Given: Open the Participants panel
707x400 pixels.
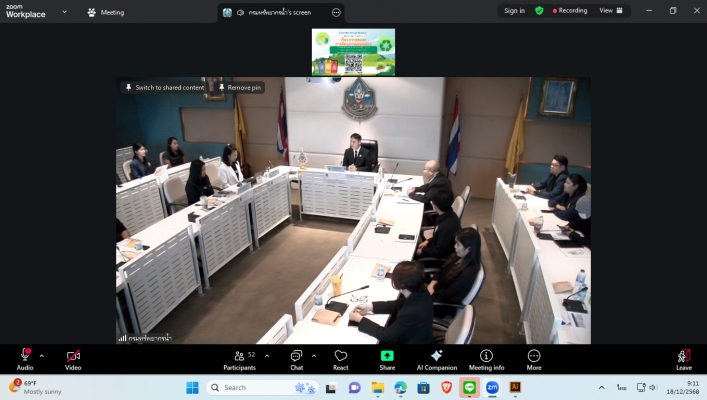Looking at the screenshot, I should (x=240, y=357).
